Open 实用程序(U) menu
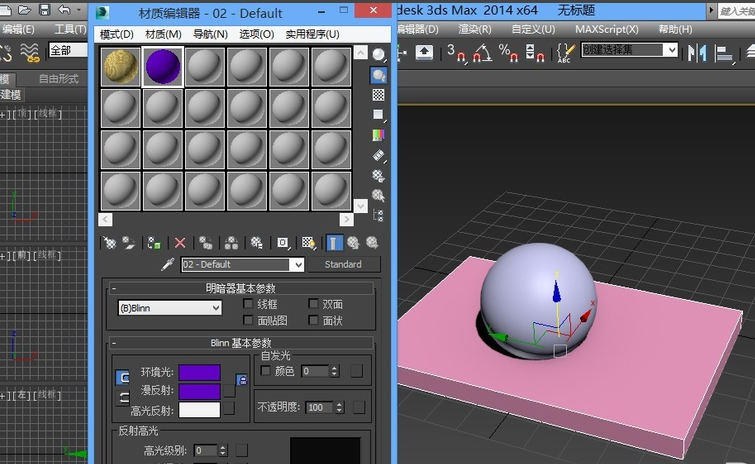755x464 pixels. tap(312, 34)
